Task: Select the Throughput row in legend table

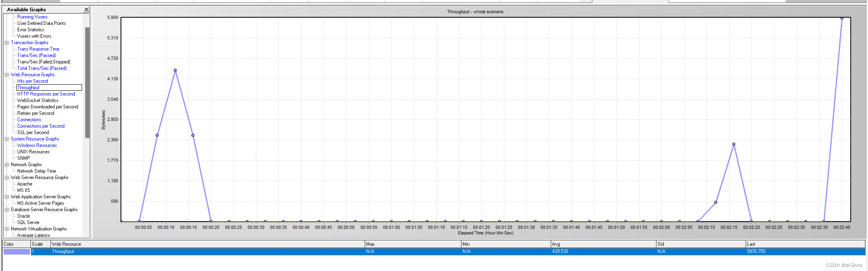Action: [x=434, y=251]
